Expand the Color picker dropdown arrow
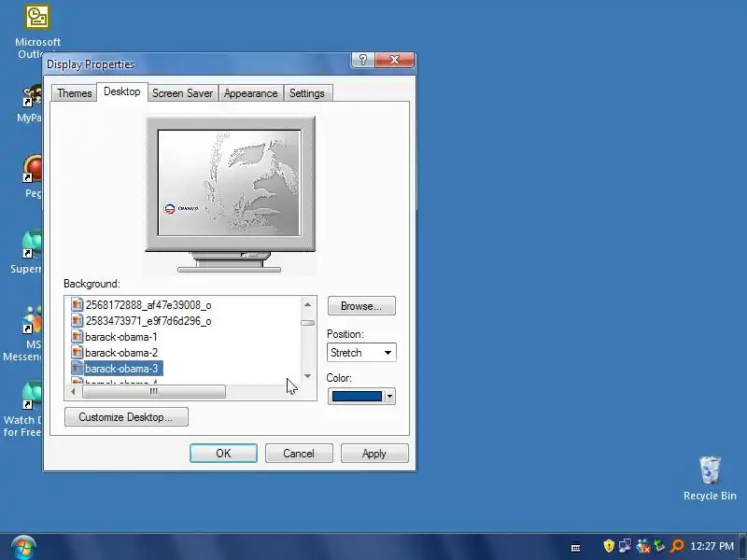This screenshot has width=747, height=560. click(390, 396)
